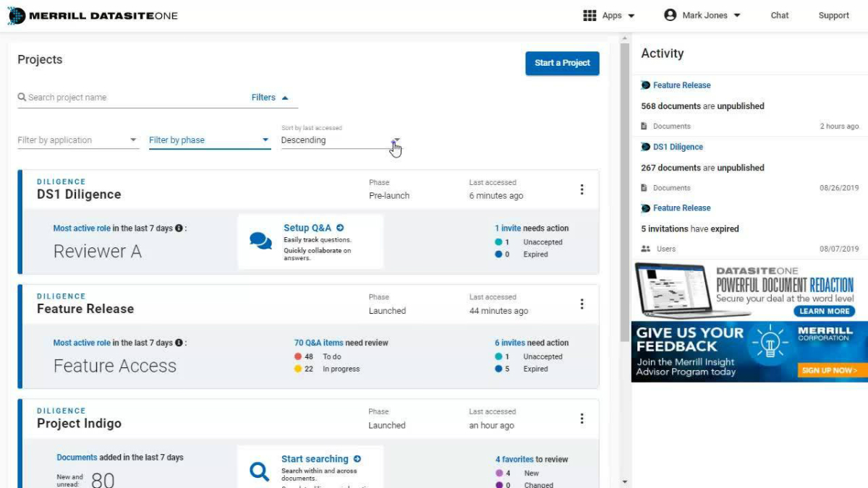Click the search magnifier icon in project search
Screen dimensions: 868x488
[22, 97]
